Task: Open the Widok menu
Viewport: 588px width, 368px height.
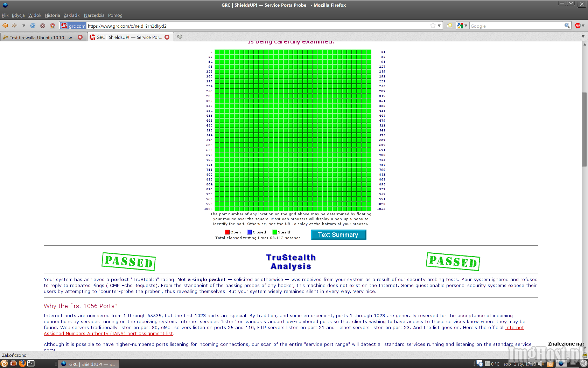Action: pos(35,15)
